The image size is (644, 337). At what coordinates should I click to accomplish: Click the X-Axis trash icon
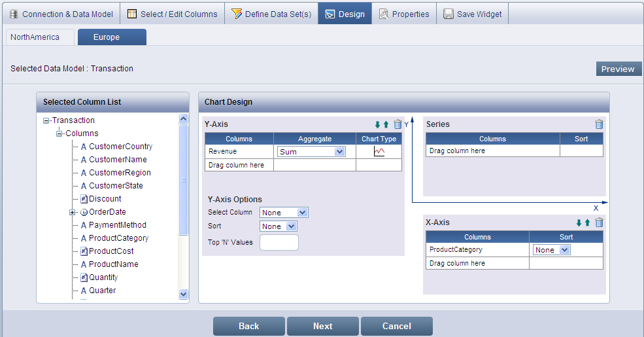coord(599,222)
